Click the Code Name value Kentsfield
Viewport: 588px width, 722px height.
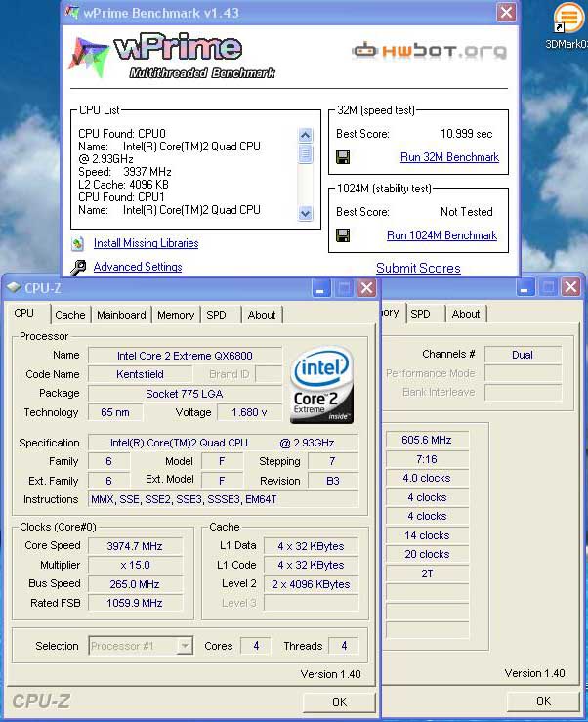point(140,374)
